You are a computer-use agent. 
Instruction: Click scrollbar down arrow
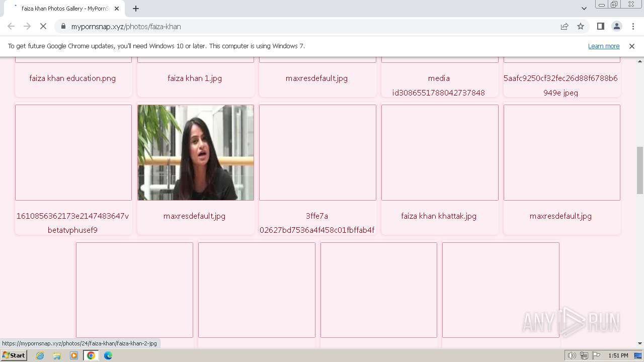640,344
